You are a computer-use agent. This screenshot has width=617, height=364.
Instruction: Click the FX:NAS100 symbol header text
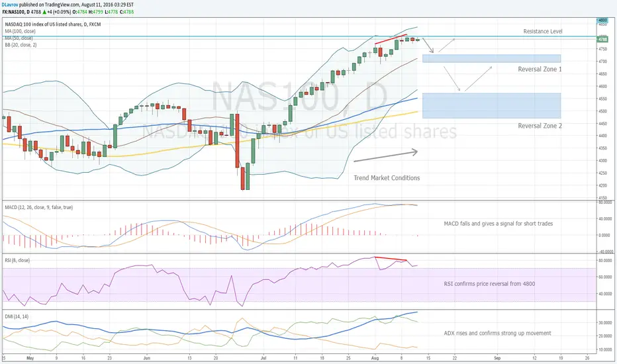(x=15, y=12)
